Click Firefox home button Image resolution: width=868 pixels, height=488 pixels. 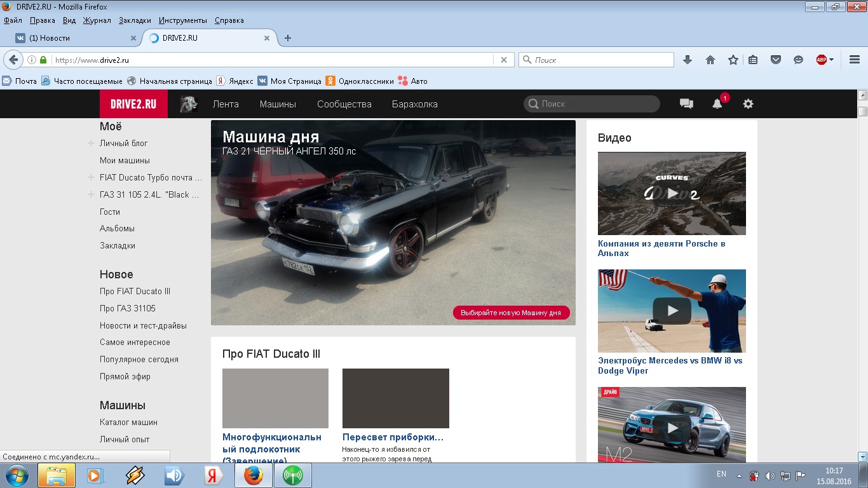[710, 60]
